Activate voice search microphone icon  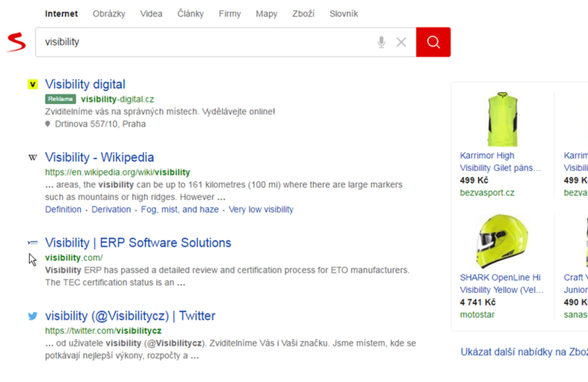tap(381, 42)
